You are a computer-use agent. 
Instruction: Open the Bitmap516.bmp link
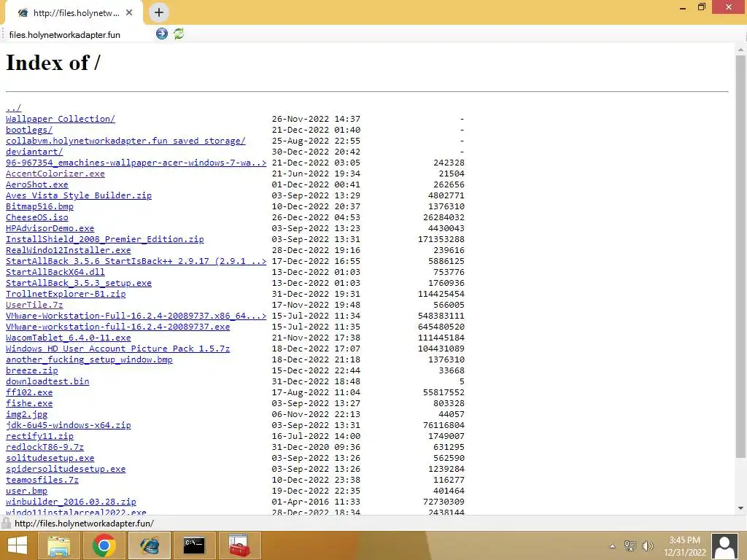(39, 206)
